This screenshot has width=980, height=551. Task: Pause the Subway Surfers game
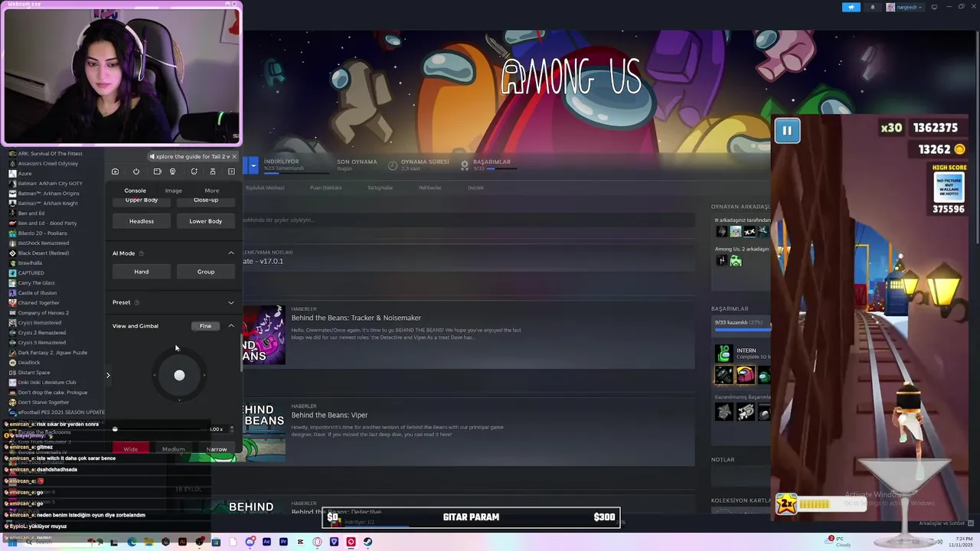coord(787,131)
